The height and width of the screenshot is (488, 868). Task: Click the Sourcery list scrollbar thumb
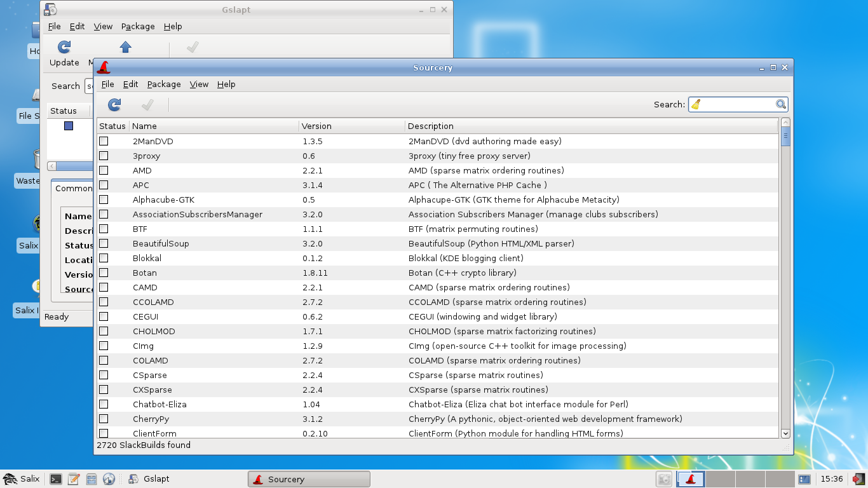coord(785,137)
